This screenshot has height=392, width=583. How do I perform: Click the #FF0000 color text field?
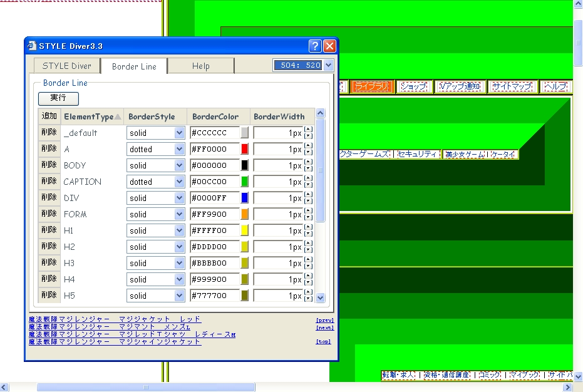coord(215,149)
